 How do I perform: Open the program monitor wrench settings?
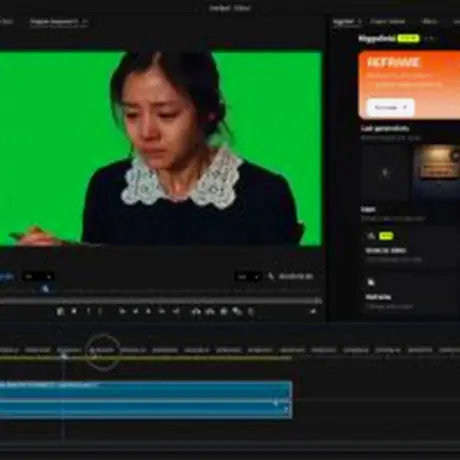tap(271, 276)
